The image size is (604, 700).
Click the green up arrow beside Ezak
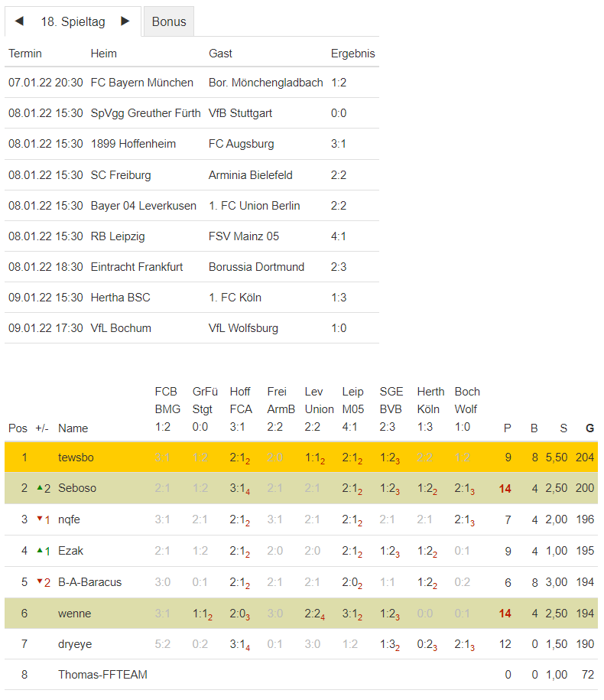pyautogui.click(x=40, y=550)
